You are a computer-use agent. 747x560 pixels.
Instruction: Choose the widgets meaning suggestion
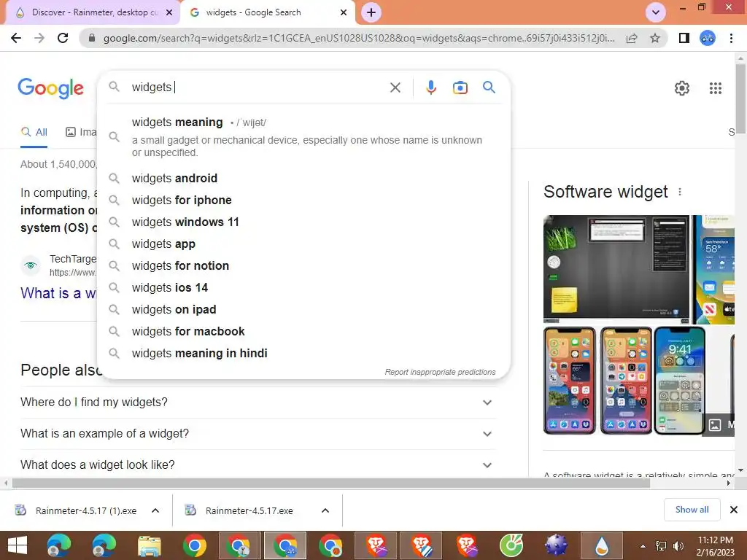click(303, 136)
